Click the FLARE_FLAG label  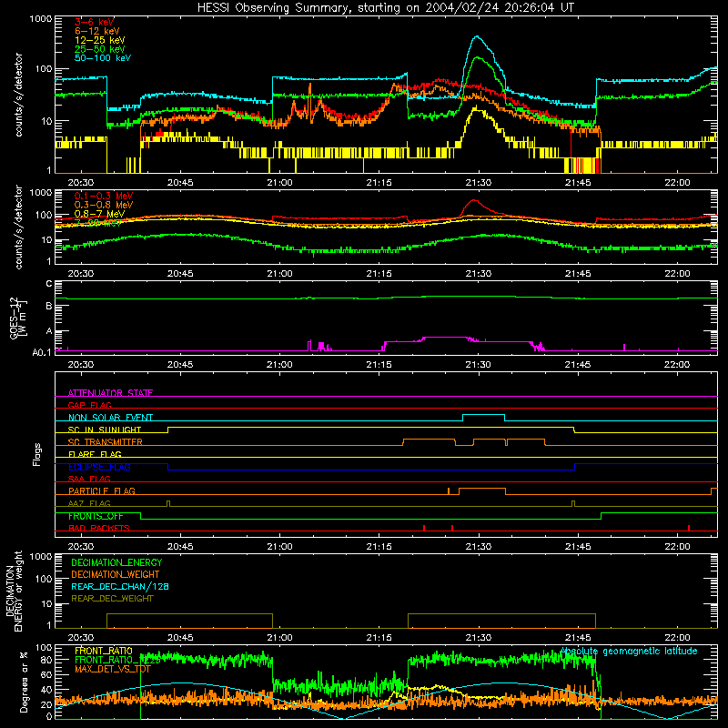click(x=95, y=454)
